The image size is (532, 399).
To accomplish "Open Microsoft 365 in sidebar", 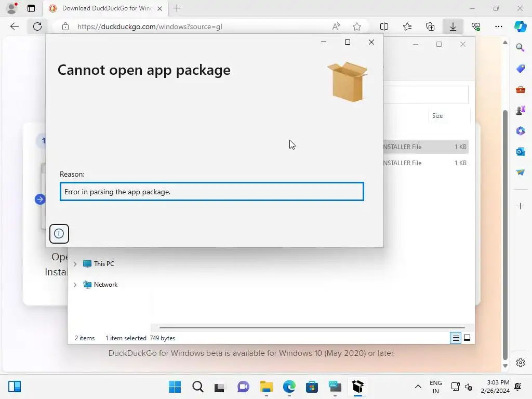I will tap(520, 130).
